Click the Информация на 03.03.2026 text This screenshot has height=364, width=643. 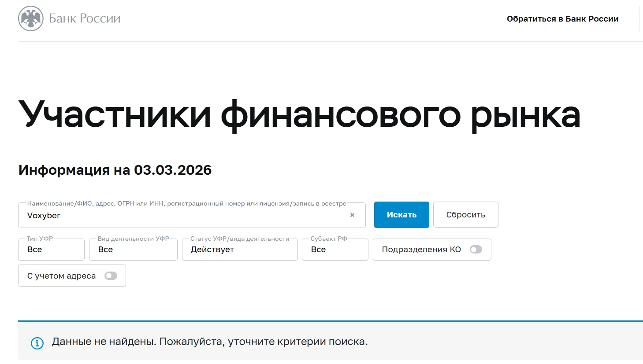pos(115,170)
